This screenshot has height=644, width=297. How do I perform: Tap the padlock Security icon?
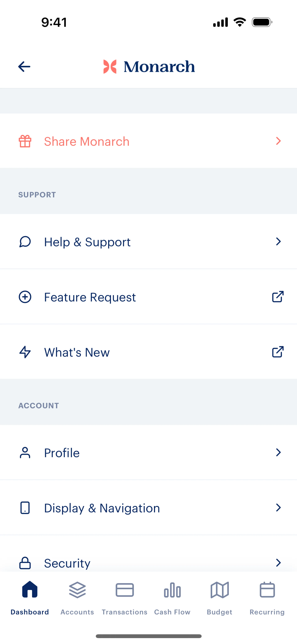point(25,563)
